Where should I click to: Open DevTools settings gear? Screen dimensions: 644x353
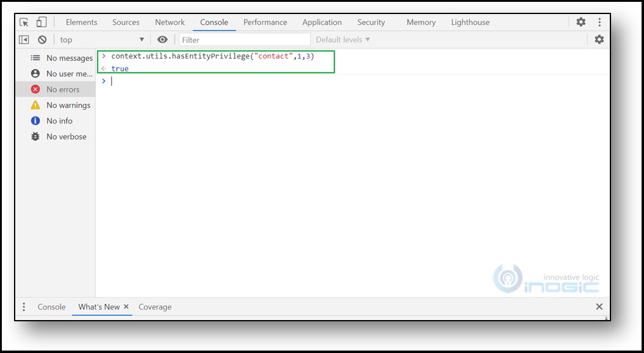point(580,22)
